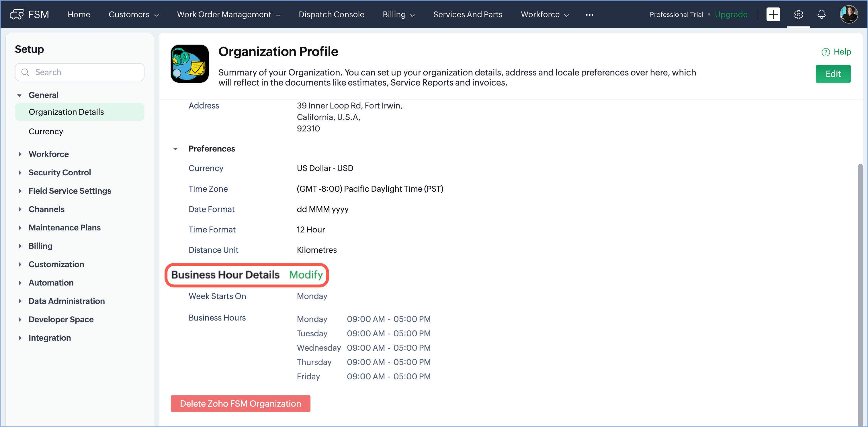Click the Professional Trial label
This screenshot has height=427, width=868.
(676, 15)
